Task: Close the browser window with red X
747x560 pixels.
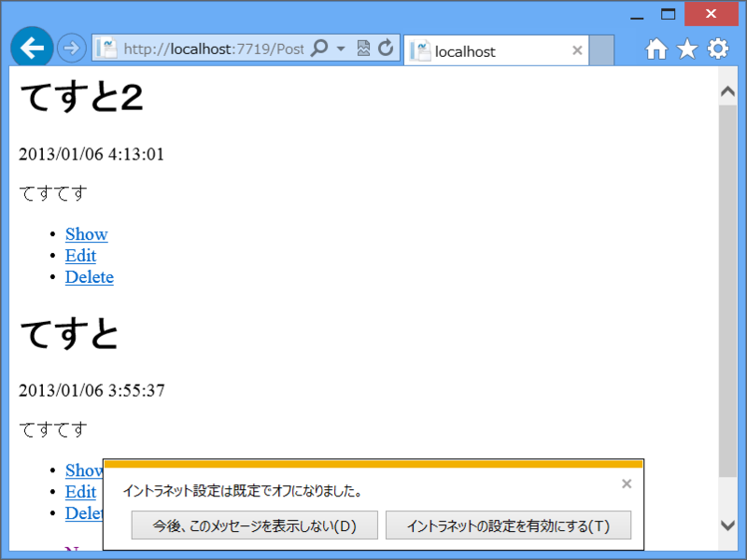Action: point(712,14)
